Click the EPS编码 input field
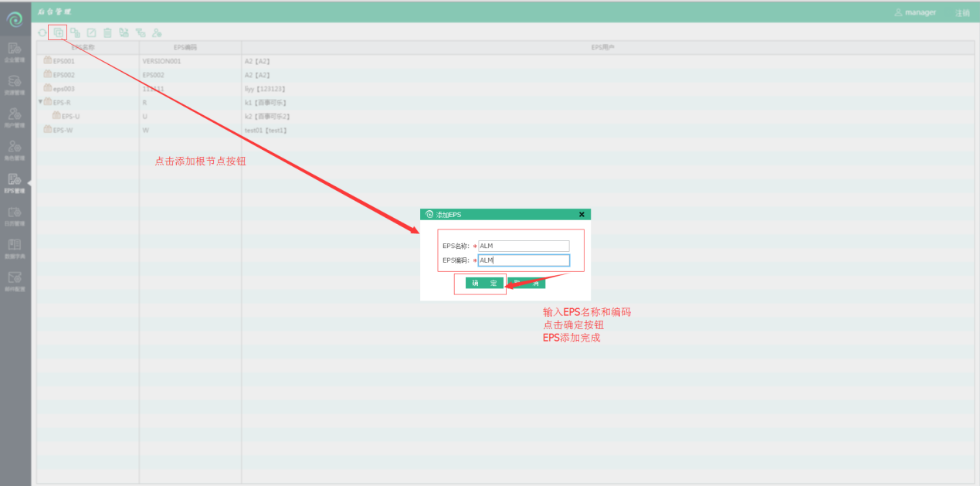The height and width of the screenshot is (486, 980). click(523, 260)
